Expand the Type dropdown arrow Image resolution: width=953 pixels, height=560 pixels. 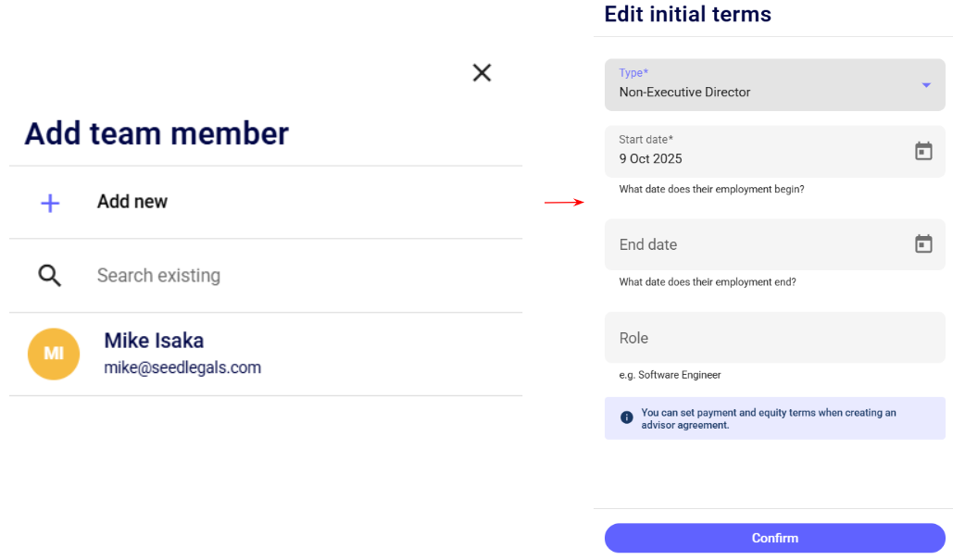[925, 85]
